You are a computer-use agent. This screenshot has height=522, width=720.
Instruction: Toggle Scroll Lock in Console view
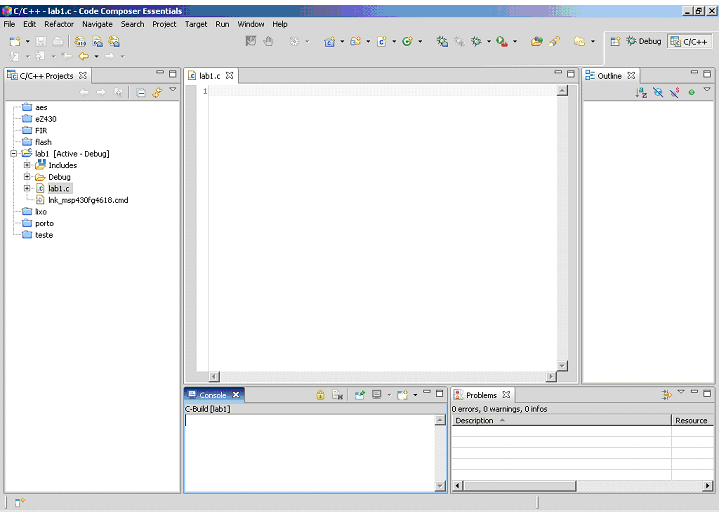tap(321, 395)
